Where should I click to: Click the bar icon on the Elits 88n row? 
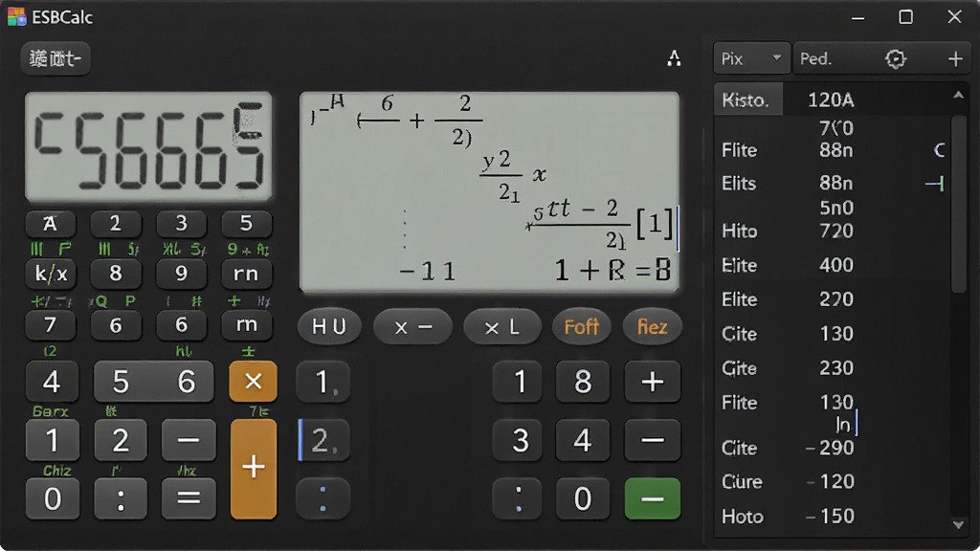click(x=935, y=184)
